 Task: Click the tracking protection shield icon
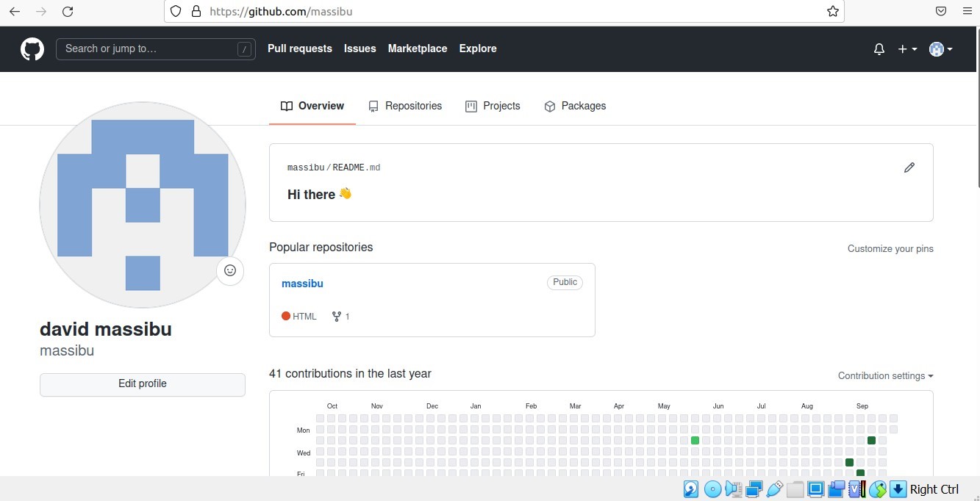click(175, 12)
